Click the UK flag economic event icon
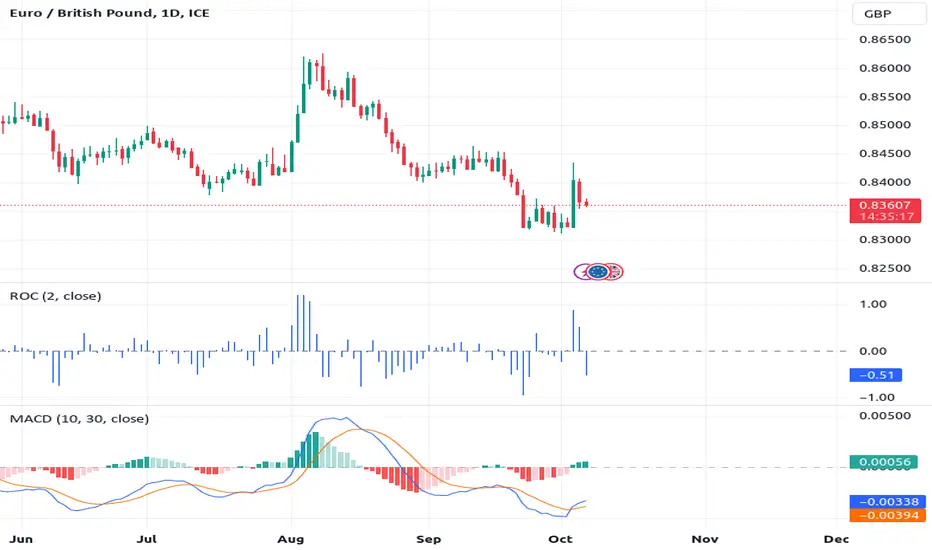Screen dimensions: 932x550 coord(615,272)
